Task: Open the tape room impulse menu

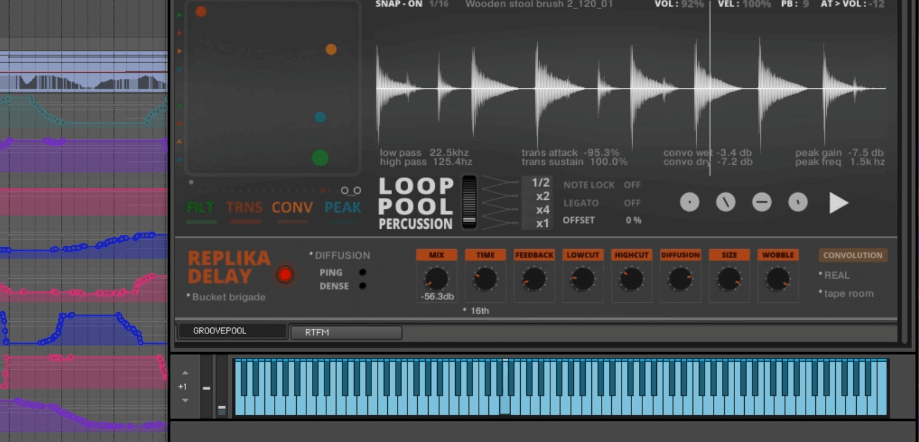Action: click(849, 293)
